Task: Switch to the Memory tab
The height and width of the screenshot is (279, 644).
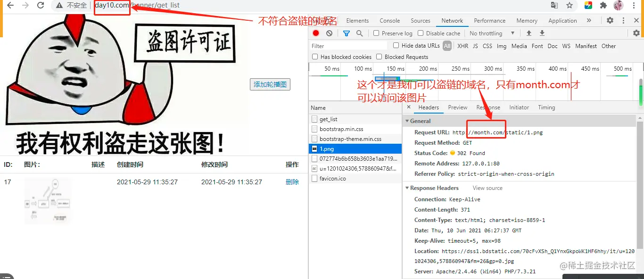Action: click(527, 21)
